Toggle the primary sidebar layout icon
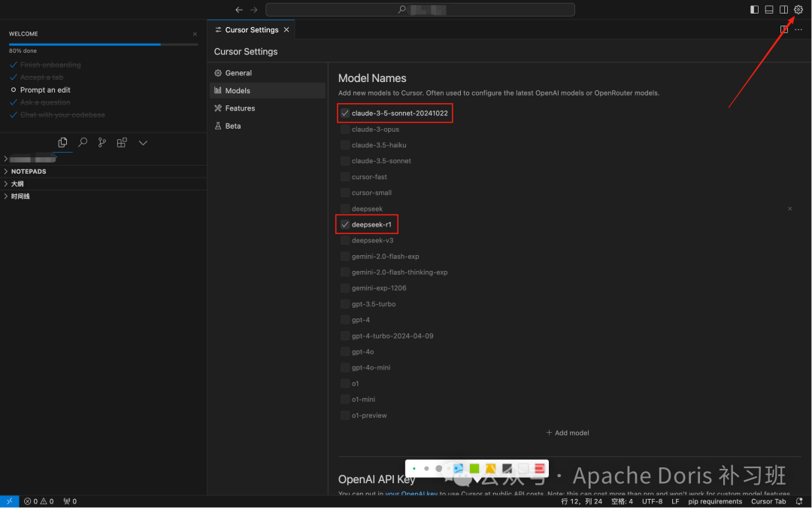The width and height of the screenshot is (812, 508). tap(755, 9)
